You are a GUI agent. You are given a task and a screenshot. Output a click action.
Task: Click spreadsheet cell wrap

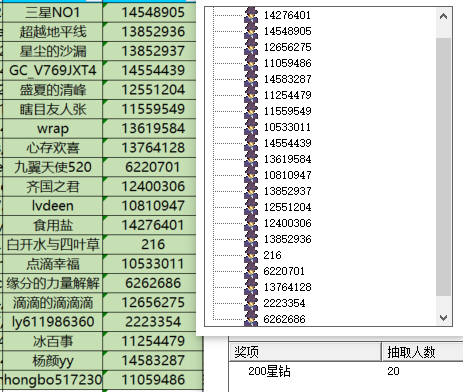52,129
